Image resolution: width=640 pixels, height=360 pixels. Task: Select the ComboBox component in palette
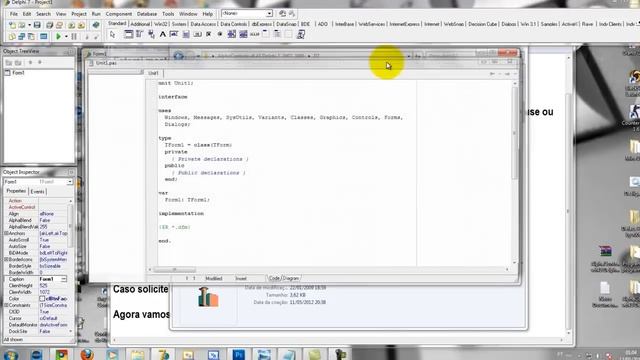coord(243,34)
